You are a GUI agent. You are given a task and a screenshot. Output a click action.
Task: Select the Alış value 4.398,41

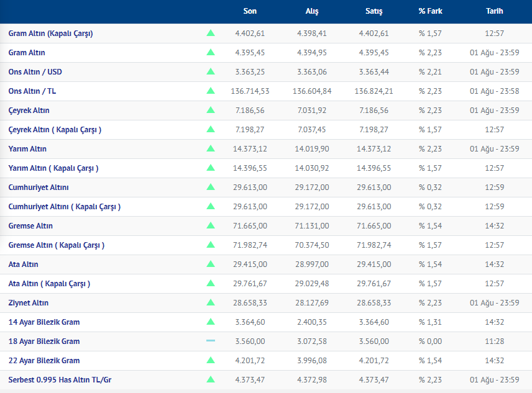312,34
